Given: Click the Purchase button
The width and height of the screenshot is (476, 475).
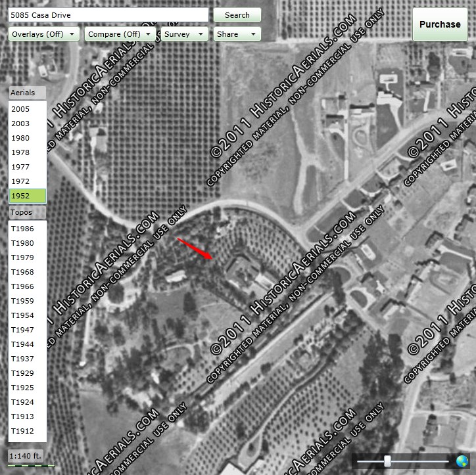Looking at the screenshot, I should click(440, 24).
